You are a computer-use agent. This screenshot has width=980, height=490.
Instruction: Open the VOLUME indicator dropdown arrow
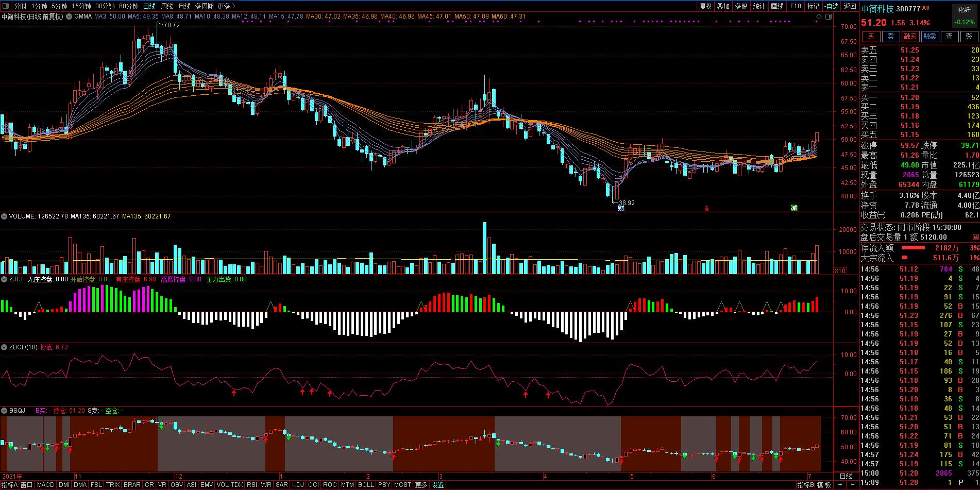point(4,216)
